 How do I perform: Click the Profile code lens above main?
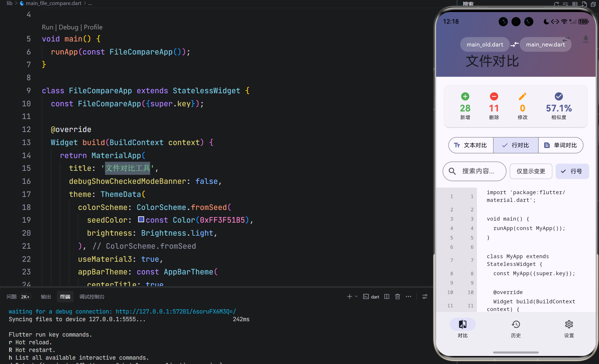(x=93, y=27)
